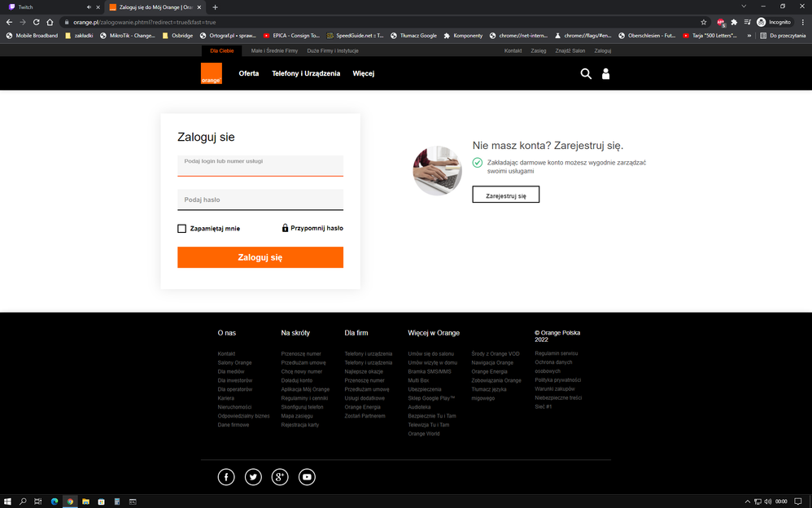The image size is (812, 508).
Task: Open the Regulamin serwisu footer link
Action: click(557, 353)
